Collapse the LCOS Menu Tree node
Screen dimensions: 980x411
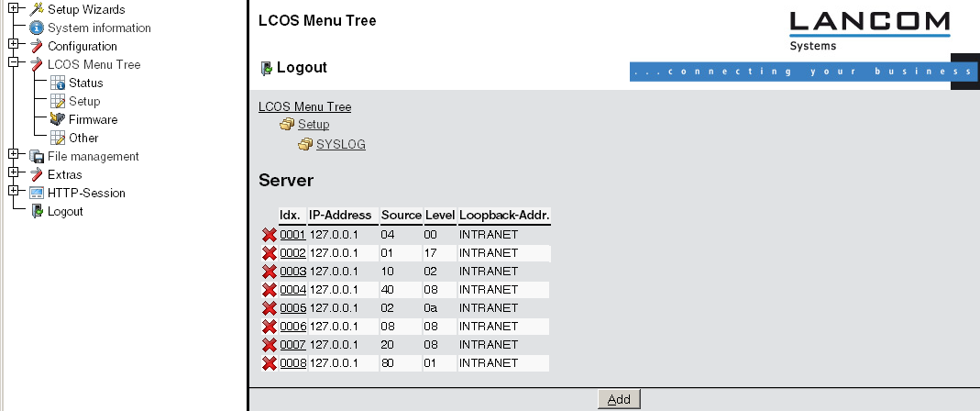pos(13,64)
